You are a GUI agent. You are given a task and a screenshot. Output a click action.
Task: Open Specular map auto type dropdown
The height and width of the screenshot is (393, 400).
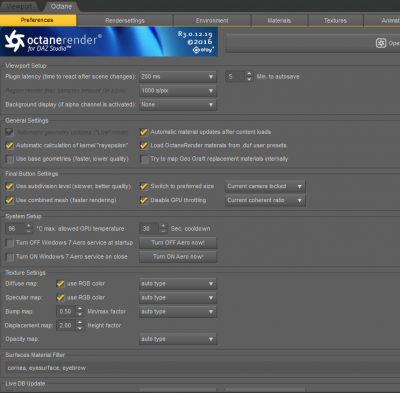click(x=178, y=298)
